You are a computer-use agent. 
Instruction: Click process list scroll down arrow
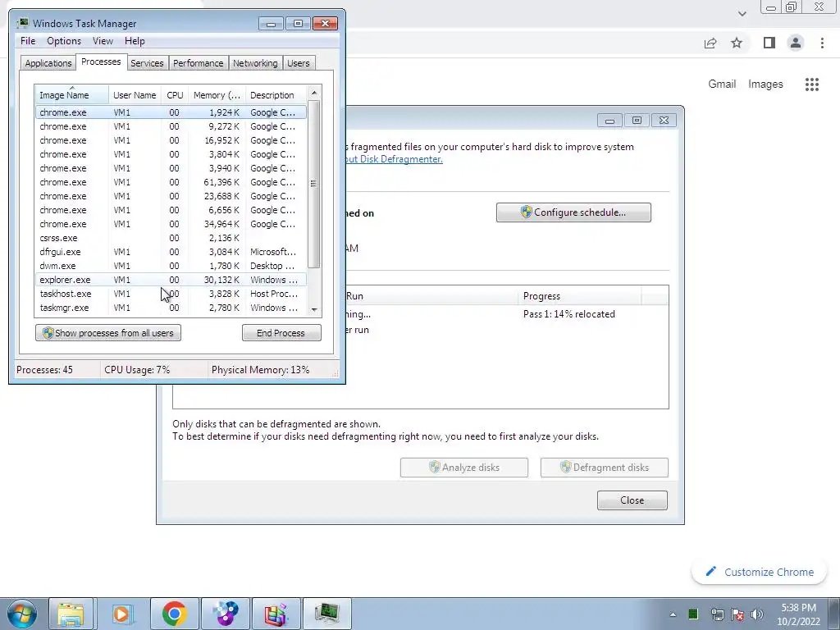click(x=314, y=309)
